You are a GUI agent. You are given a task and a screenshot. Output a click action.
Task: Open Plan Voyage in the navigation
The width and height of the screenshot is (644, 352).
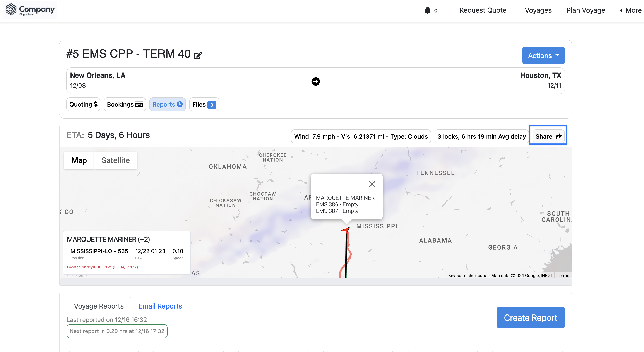click(586, 10)
